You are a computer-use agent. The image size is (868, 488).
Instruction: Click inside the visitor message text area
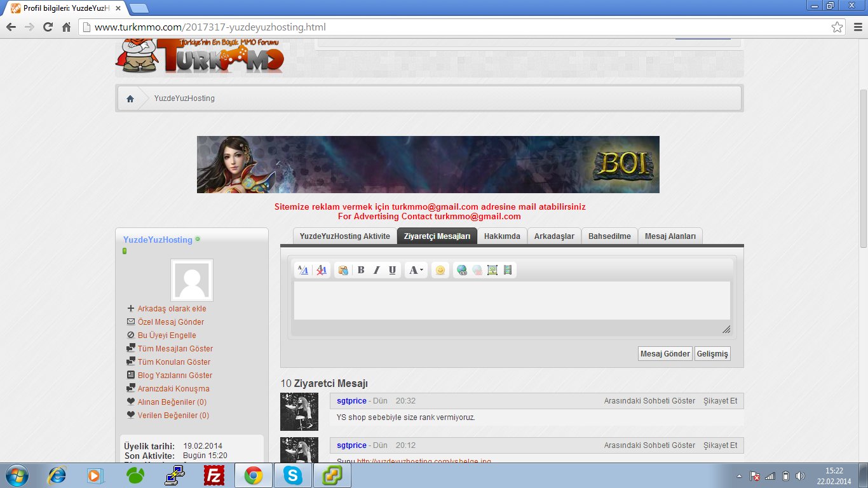512,301
